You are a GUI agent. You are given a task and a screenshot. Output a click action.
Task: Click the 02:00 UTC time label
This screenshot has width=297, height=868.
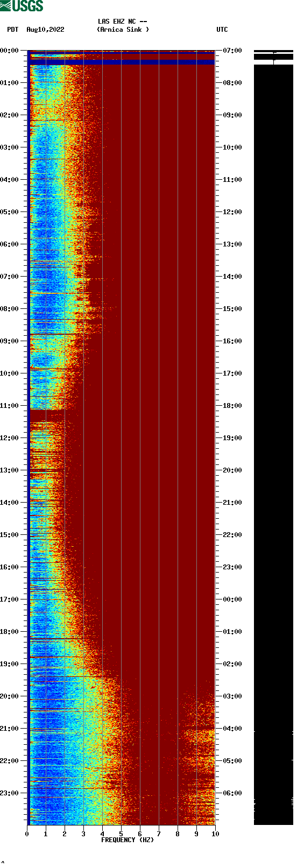coord(232,664)
